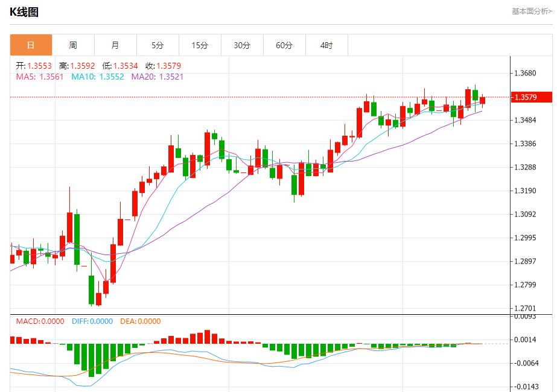Click the DEA value label

tap(140, 321)
